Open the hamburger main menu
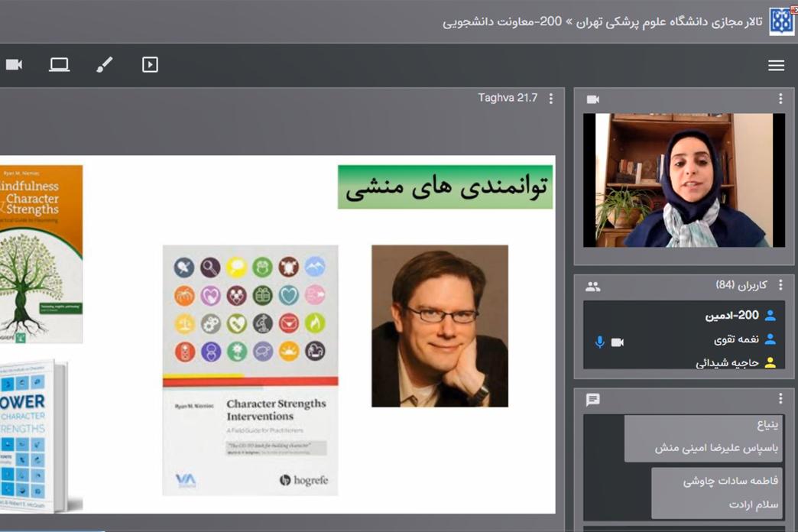This screenshot has height=532, width=798. point(776,65)
